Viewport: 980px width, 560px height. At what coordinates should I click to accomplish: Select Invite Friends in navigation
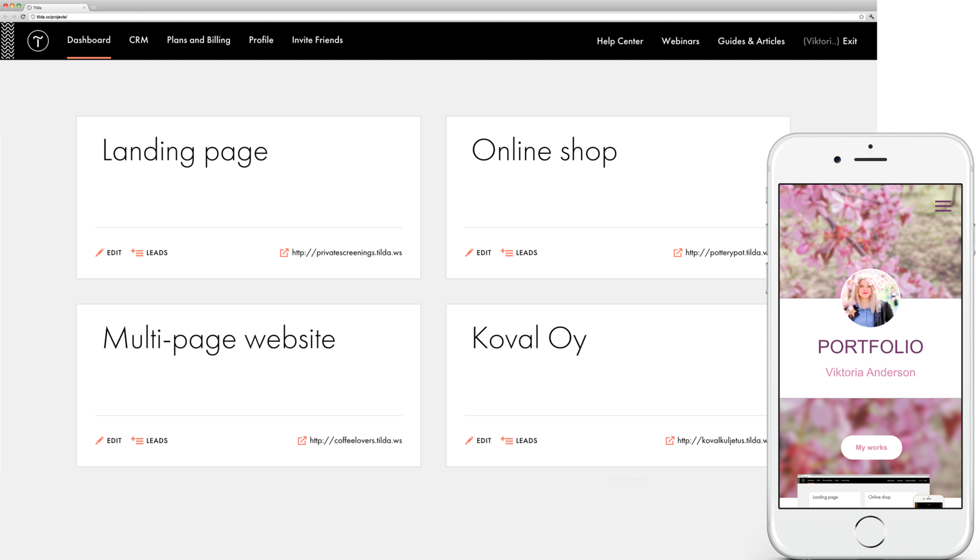click(317, 40)
